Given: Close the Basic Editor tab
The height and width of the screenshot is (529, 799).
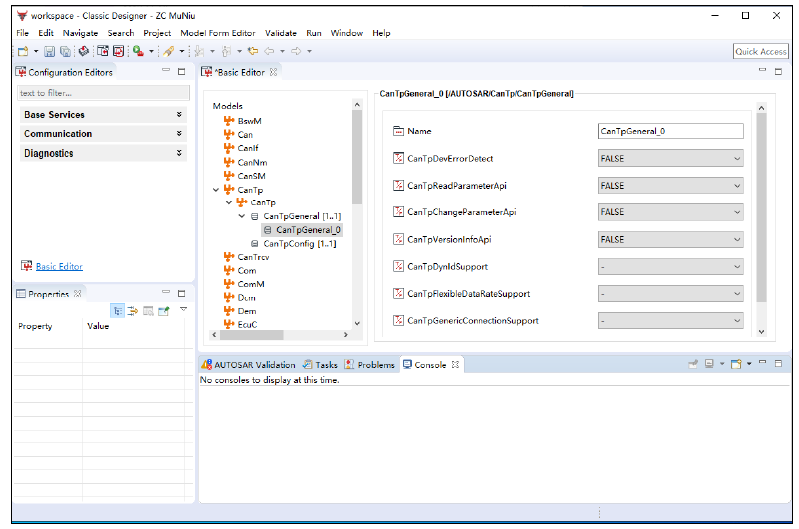Looking at the screenshot, I should click(x=274, y=72).
